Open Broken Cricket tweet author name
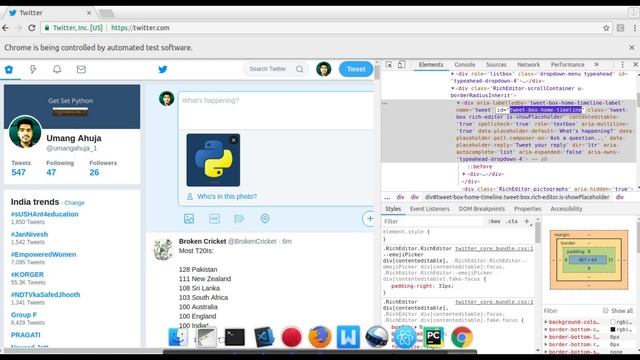Viewport: 640px width, 360px height. (202, 241)
